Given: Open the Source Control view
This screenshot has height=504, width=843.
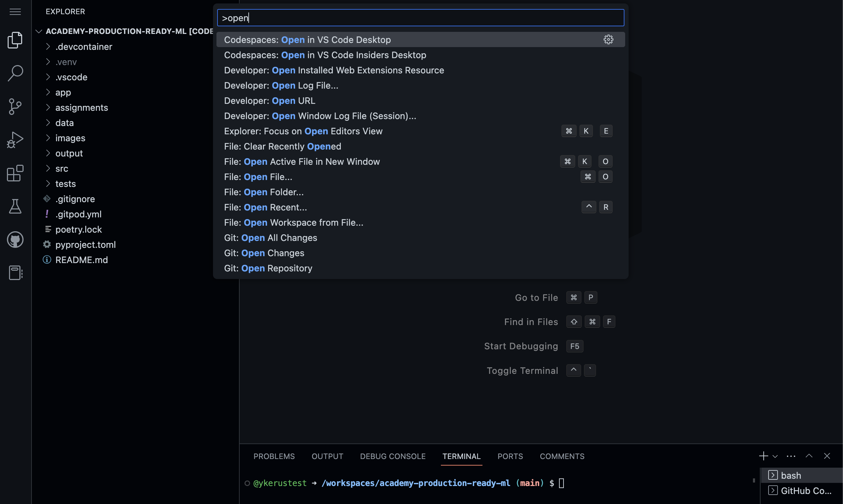Looking at the screenshot, I should coord(15,106).
